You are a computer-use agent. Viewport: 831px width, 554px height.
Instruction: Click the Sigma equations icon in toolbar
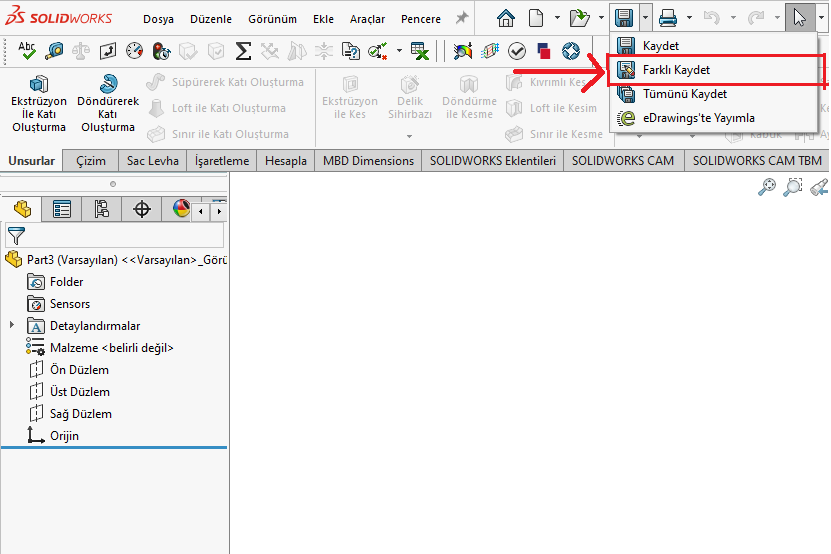click(270, 51)
